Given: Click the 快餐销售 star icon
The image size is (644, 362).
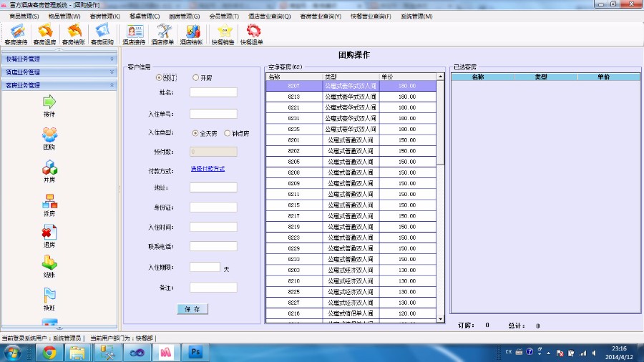Looking at the screenshot, I should coord(223,34).
